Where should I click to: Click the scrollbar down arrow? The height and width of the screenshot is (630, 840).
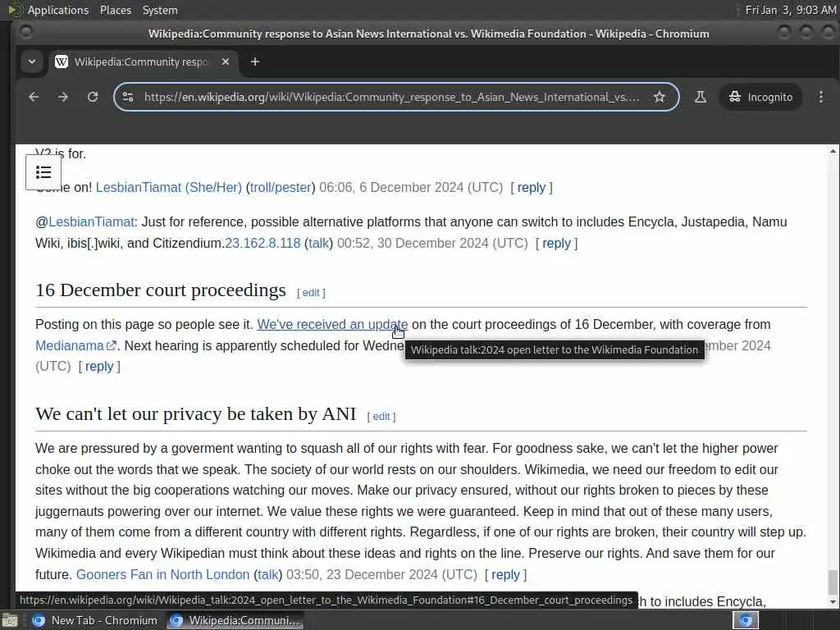[x=833, y=603]
